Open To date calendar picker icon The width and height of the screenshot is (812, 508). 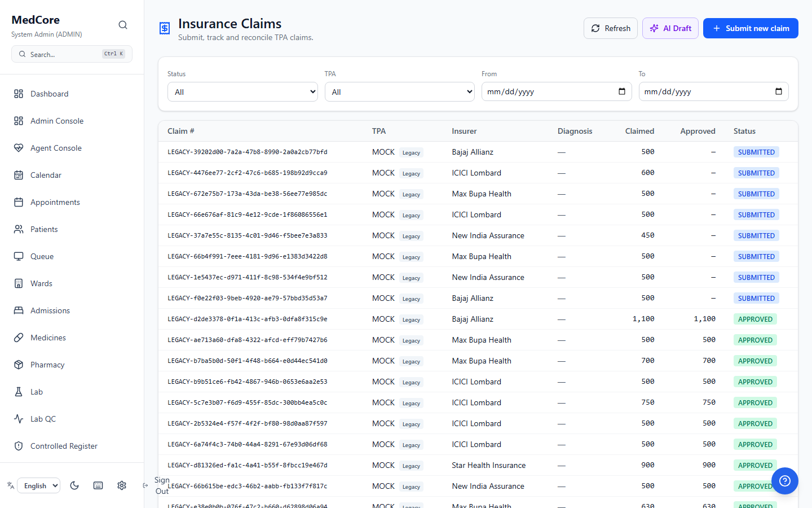(x=779, y=91)
